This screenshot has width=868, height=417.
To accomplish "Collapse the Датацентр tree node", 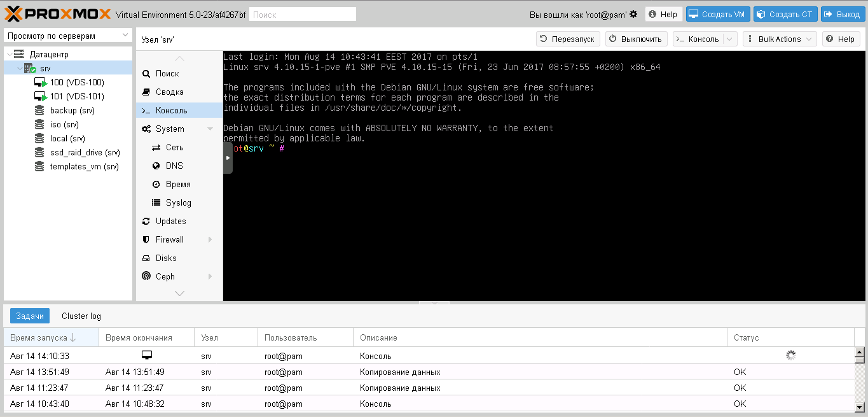I will (x=8, y=55).
